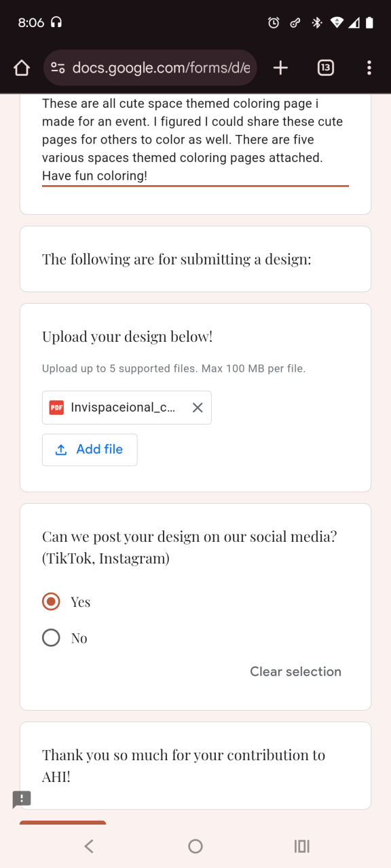The image size is (391, 868).
Task: Tap the Android home circle button
Action: [x=195, y=846]
